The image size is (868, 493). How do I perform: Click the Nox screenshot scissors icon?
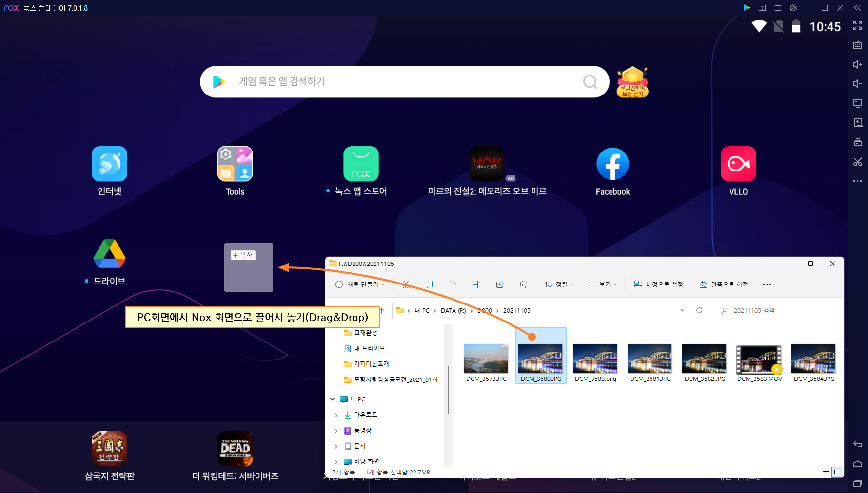pyautogui.click(x=858, y=162)
